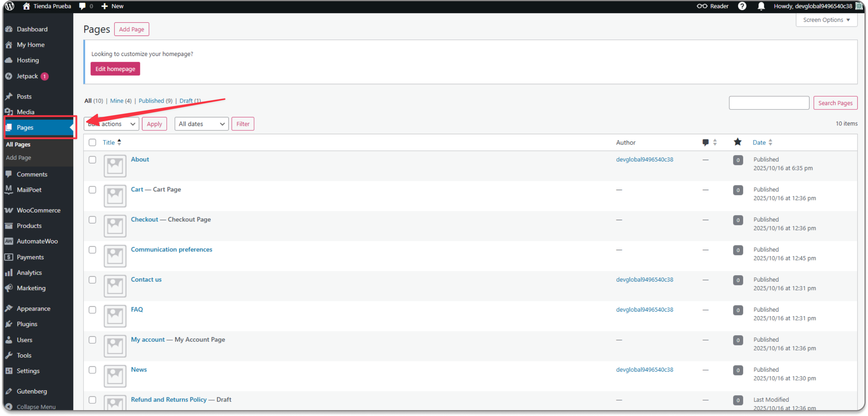Click the About page thumbnail

coord(115,166)
